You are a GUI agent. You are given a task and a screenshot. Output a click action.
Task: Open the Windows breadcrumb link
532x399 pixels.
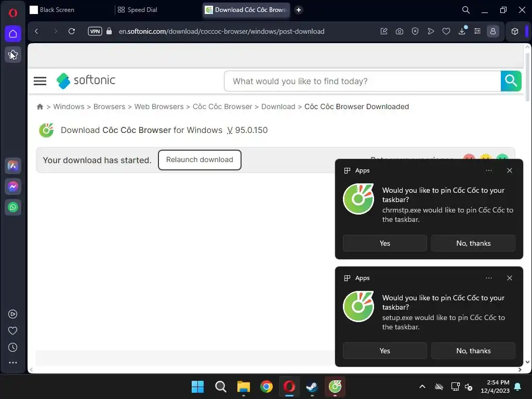[x=69, y=107]
